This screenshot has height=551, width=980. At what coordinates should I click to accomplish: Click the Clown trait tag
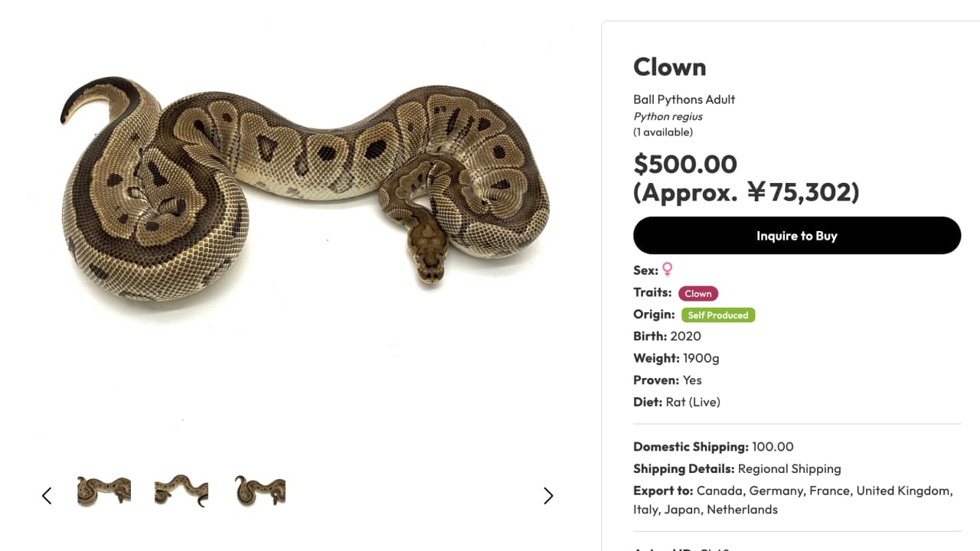698,293
